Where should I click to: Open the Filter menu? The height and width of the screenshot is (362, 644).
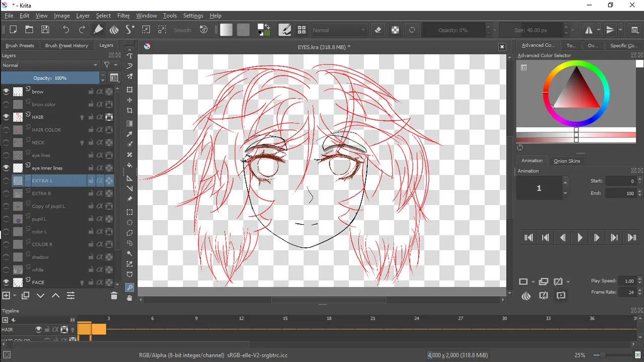123,16
